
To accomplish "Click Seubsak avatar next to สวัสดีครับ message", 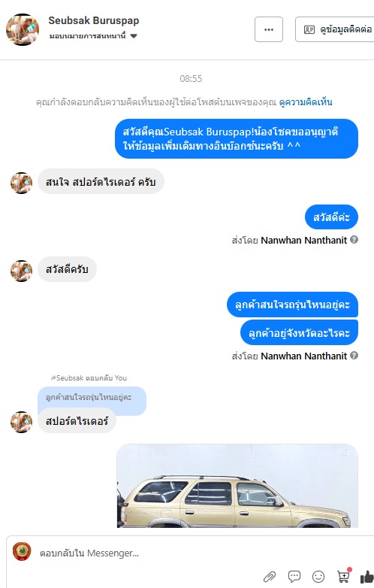I will [x=21, y=271].
